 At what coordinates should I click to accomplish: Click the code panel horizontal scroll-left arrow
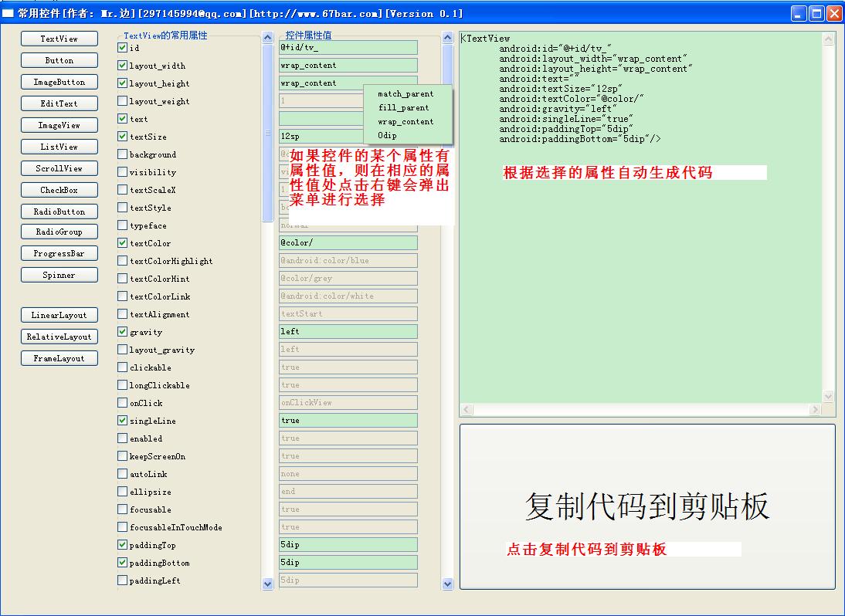[x=467, y=410]
